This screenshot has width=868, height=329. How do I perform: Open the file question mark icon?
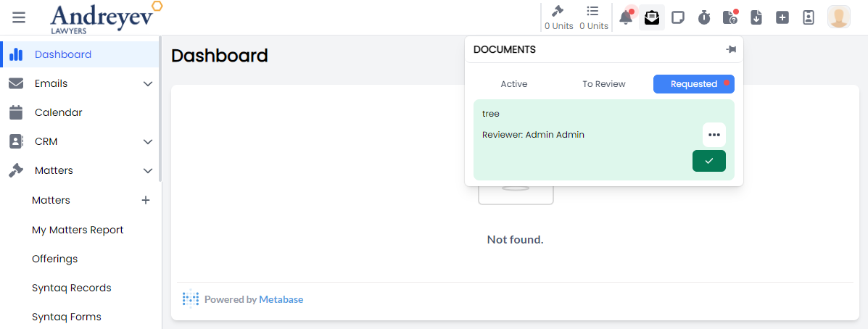(729, 17)
